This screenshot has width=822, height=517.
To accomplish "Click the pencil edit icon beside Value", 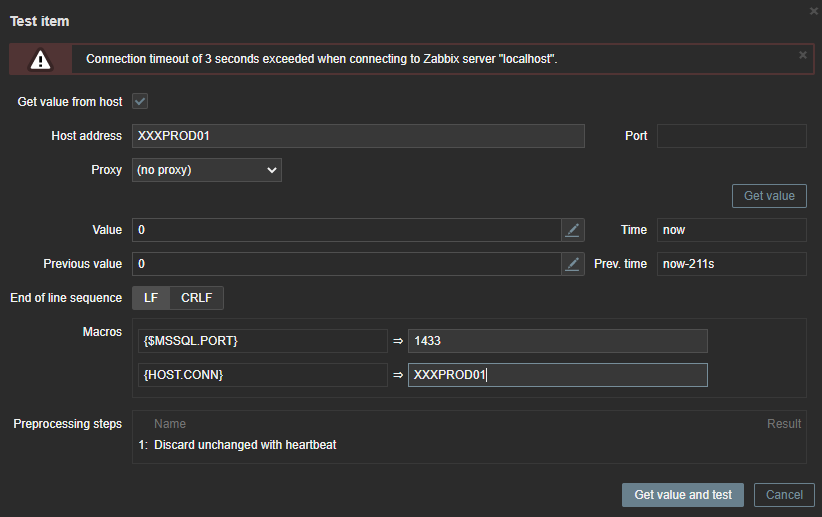I will tap(572, 230).
